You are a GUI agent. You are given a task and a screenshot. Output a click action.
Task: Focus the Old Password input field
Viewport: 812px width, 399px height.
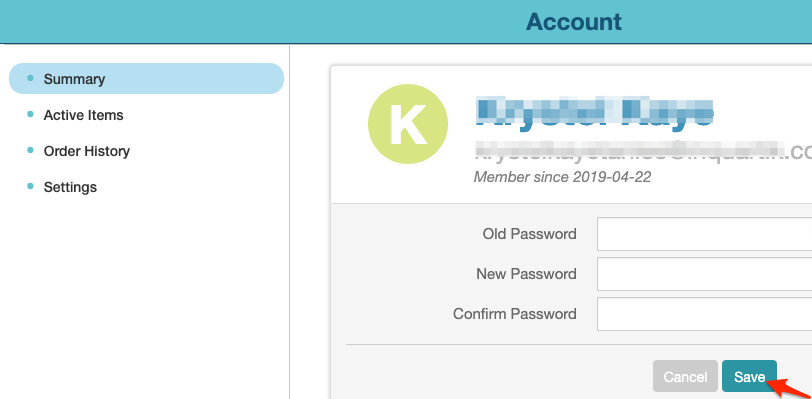click(x=704, y=234)
